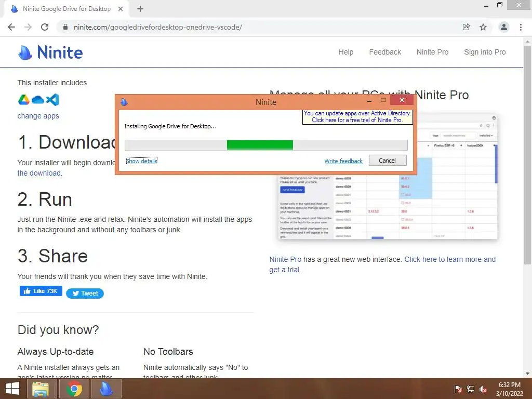Click the Ninite dialog title bar icon
The height and width of the screenshot is (399, 532).
click(124, 102)
